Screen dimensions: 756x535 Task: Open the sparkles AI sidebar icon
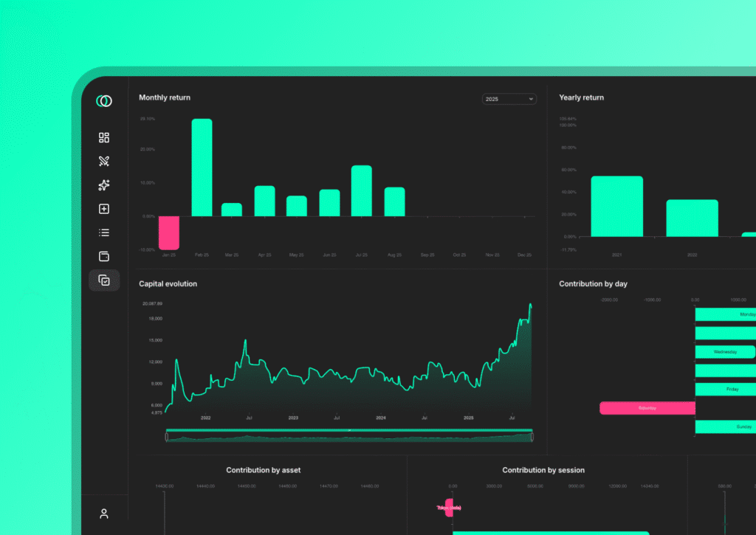tap(104, 185)
